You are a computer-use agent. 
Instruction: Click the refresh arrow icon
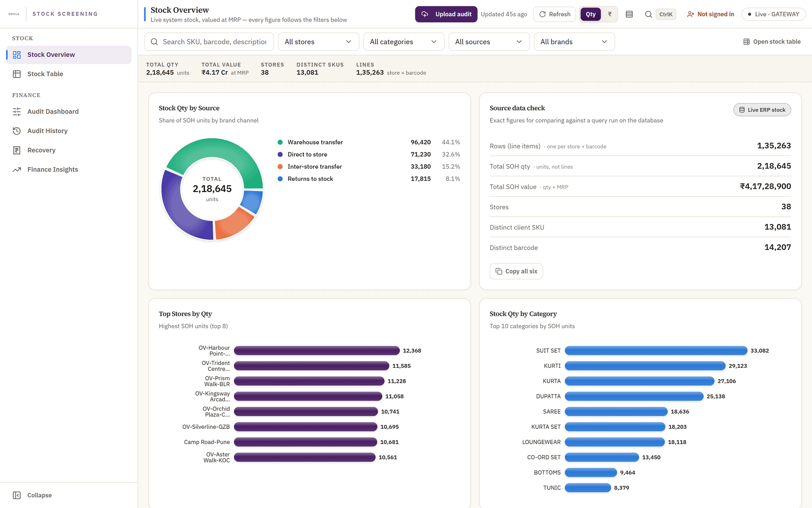[543, 14]
